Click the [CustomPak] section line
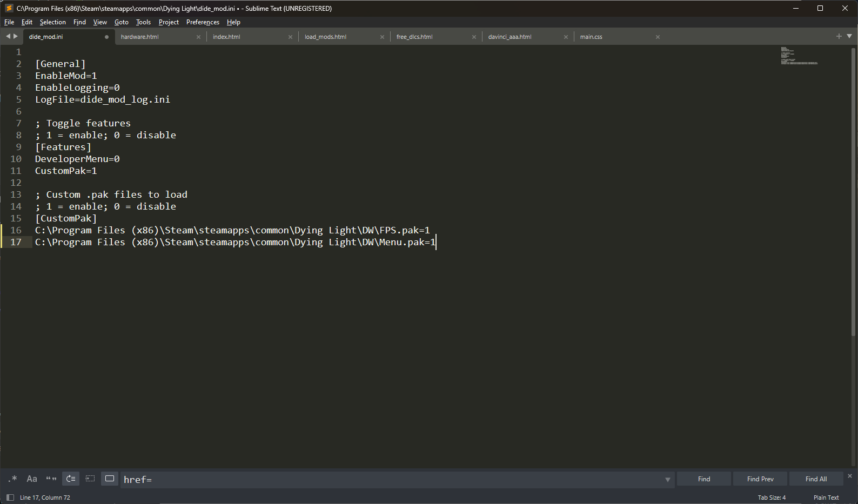Screen dimensions: 858x504 pos(66,218)
